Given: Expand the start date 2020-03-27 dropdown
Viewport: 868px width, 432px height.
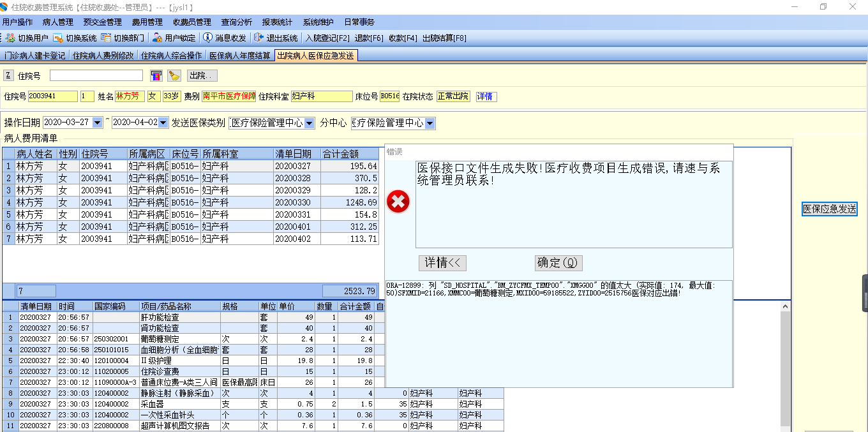Looking at the screenshot, I should pos(97,123).
